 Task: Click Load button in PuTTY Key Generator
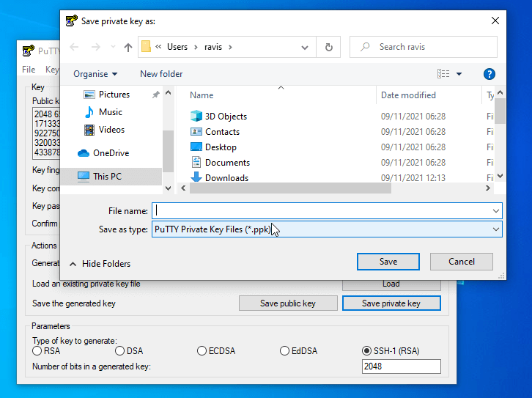[391, 284]
